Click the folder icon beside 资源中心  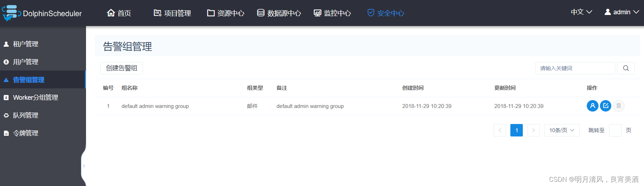point(211,13)
